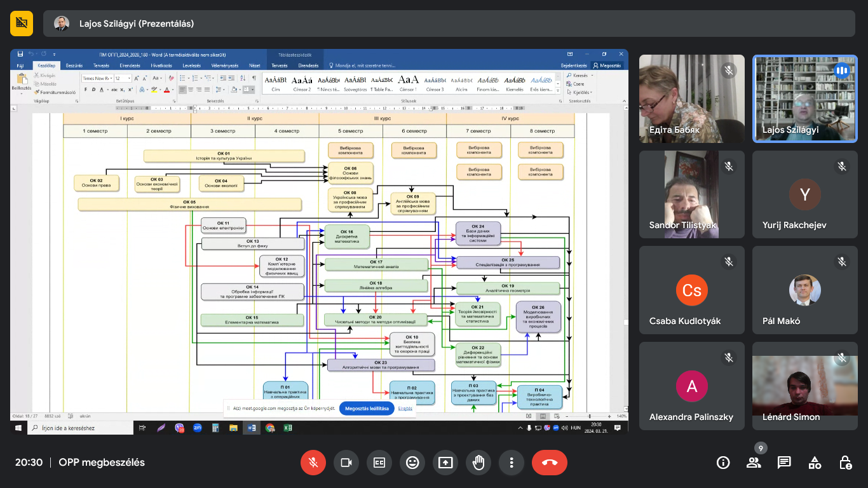Open the font size 12 dropdown
Screen dimensions: 868x488
click(x=129, y=79)
